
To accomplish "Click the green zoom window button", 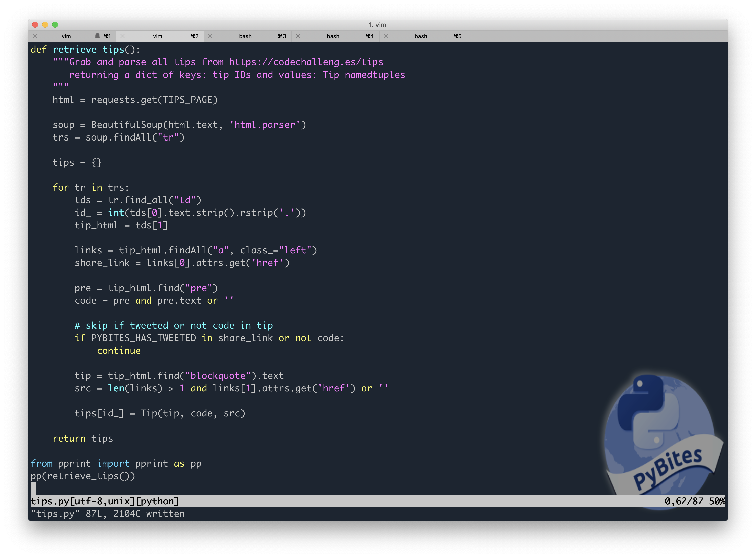I will tap(55, 25).
